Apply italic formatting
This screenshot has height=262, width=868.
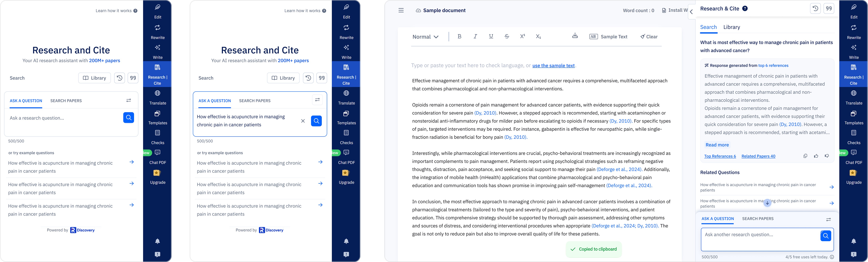point(475,36)
